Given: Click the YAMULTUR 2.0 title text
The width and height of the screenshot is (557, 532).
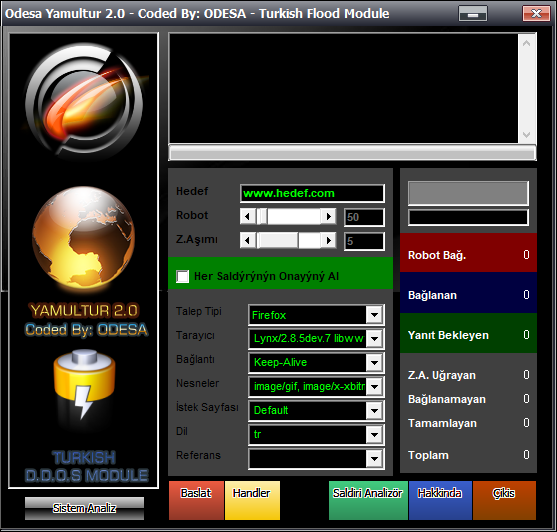Looking at the screenshot, I should [x=84, y=310].
